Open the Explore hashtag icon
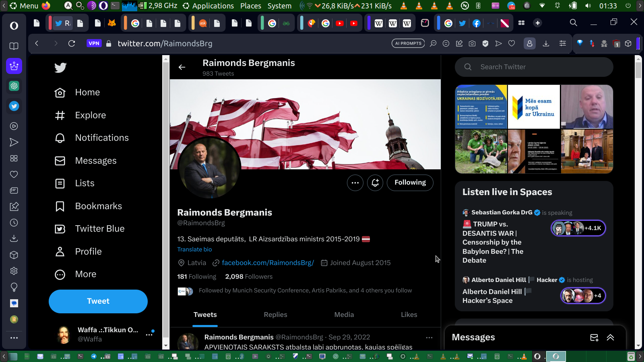This screenshot has width=644, height=362. click(x=60, y=115)
